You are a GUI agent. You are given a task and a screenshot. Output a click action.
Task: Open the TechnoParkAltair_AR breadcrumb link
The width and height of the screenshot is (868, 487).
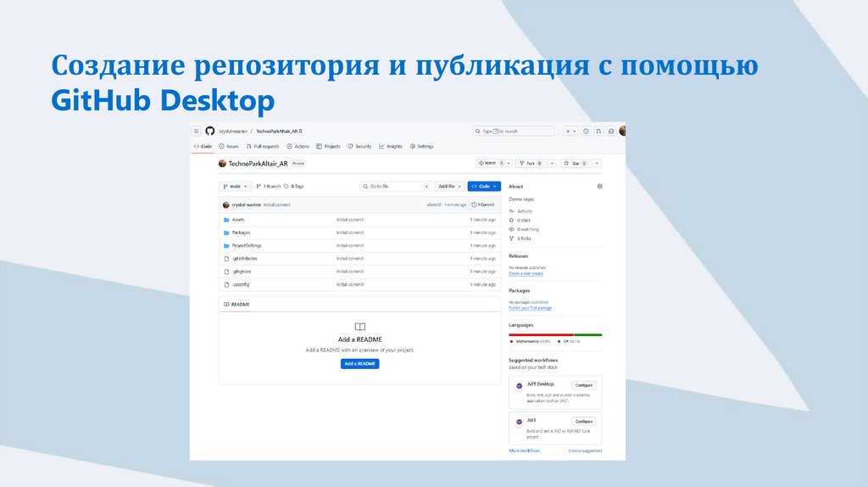pos(277,132)
